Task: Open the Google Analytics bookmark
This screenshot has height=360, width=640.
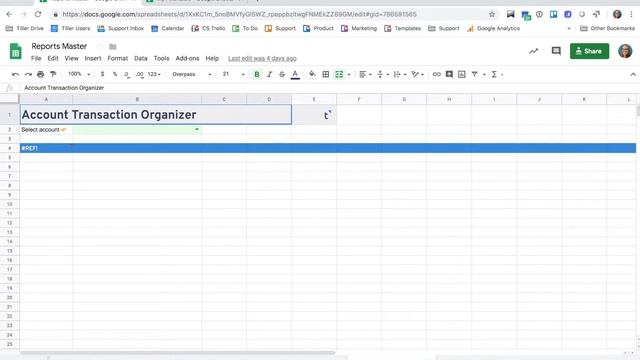Action: click(x=493, y=29)
